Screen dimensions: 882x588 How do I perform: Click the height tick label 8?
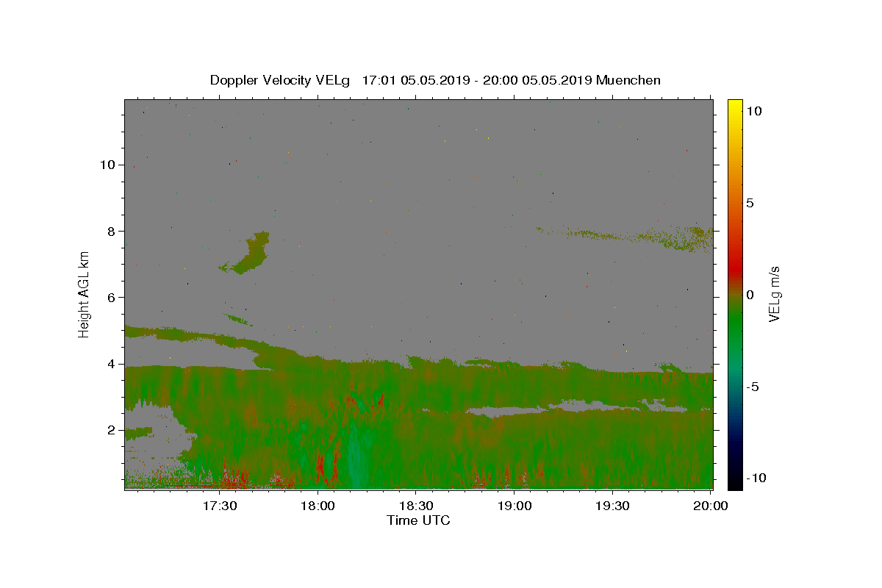click(x=111, y=231)
